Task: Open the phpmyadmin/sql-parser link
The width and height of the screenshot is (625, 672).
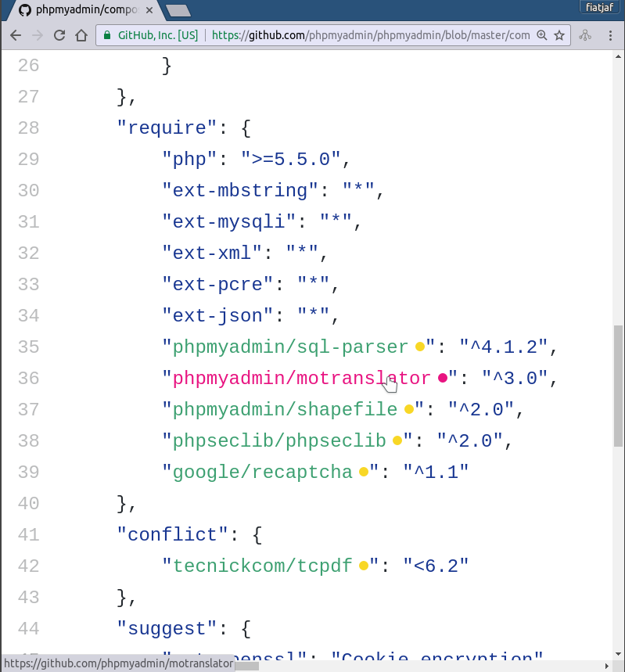Action: point(290,347)
